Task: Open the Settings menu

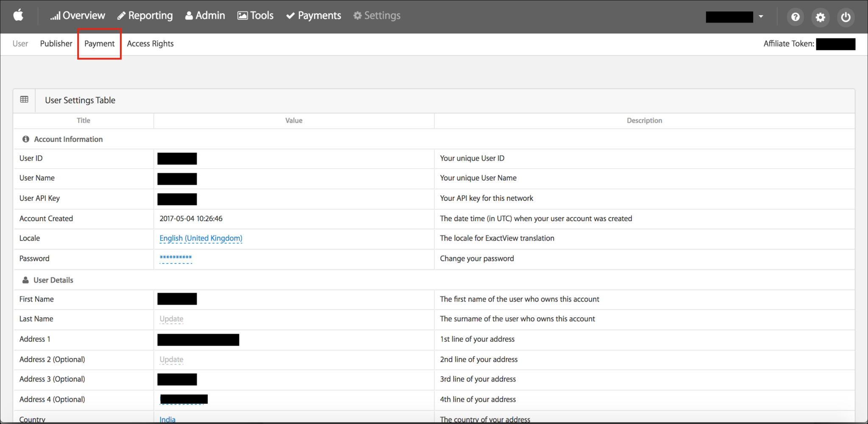Action: [377, 16]
